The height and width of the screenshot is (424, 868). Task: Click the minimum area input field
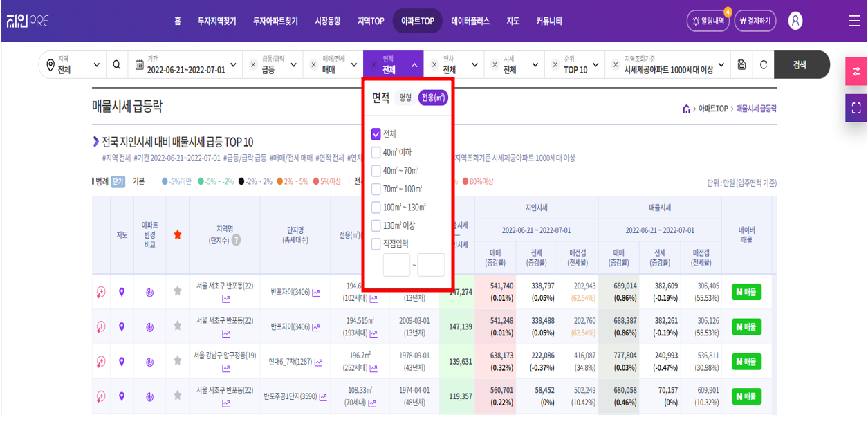(x=396, y=265)
